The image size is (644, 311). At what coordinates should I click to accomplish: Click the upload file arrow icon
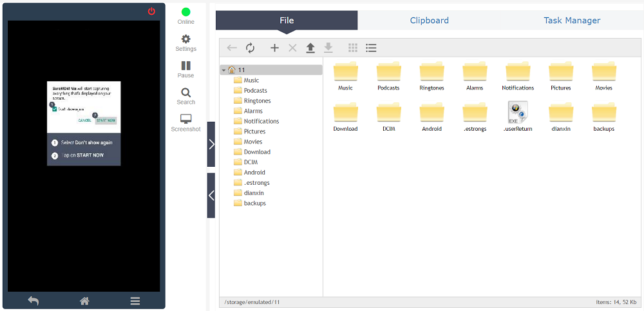[310, 48]
